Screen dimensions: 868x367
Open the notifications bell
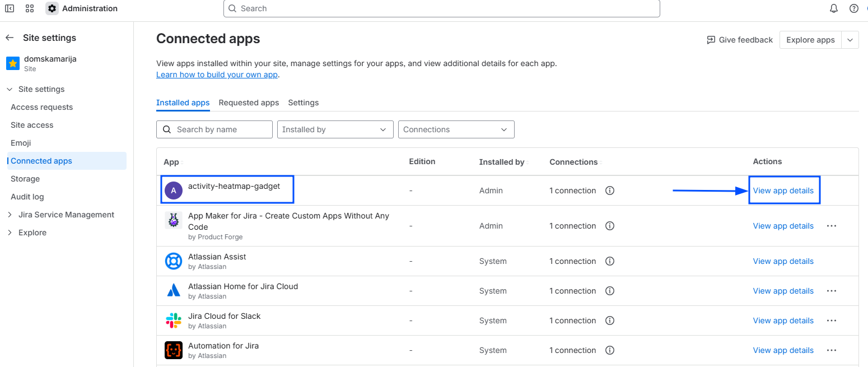(834, 8)
